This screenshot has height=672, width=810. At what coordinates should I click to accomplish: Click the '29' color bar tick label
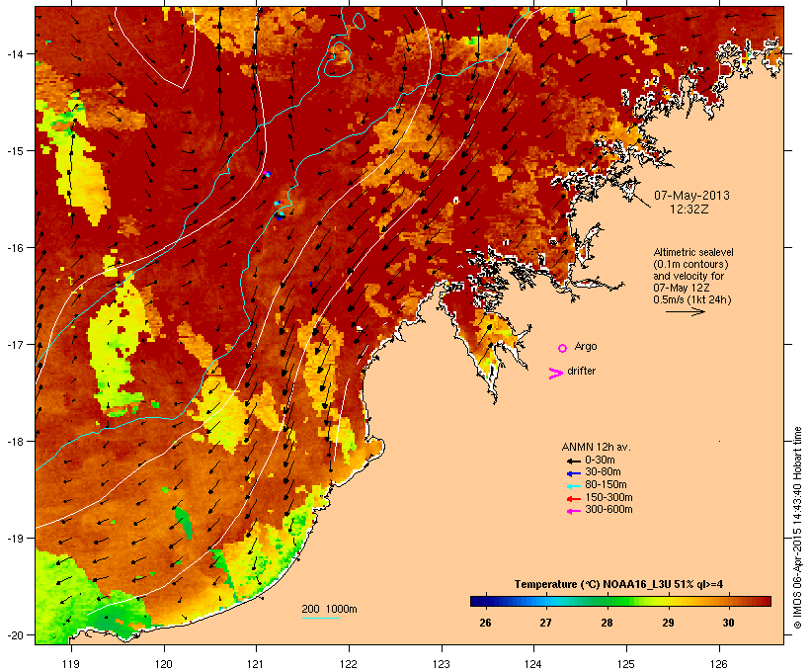pos(668,623)
